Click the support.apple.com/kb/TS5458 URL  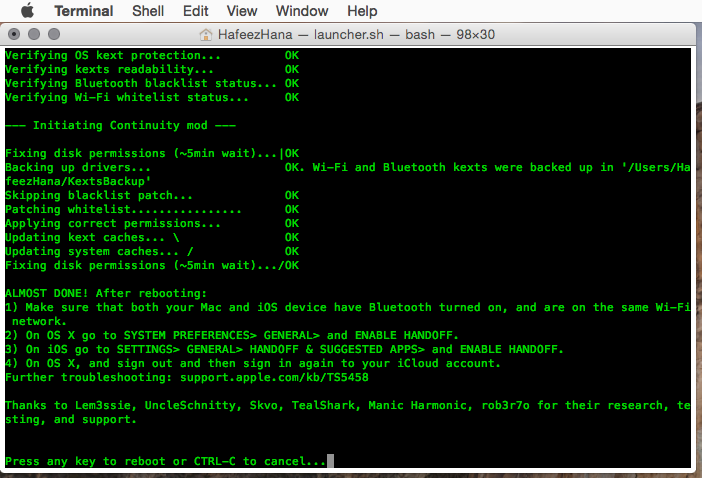pyautogui.click(x=274, y=377)
